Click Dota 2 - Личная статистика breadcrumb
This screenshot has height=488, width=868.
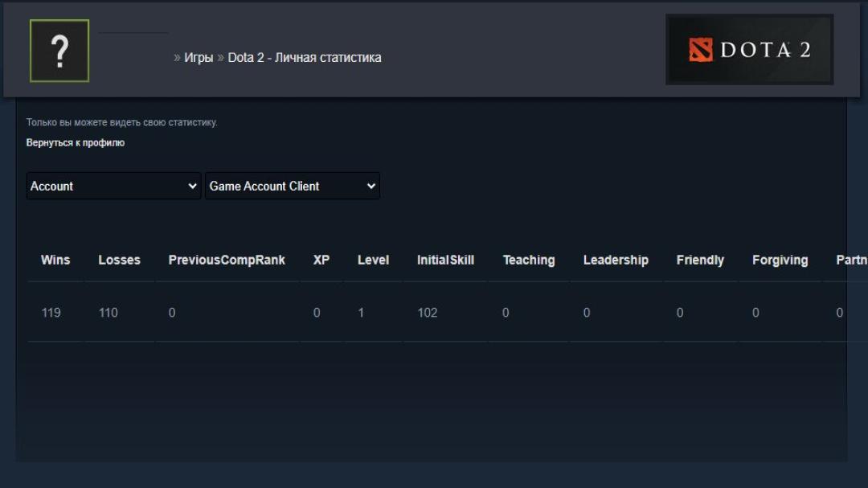point(305,58)
